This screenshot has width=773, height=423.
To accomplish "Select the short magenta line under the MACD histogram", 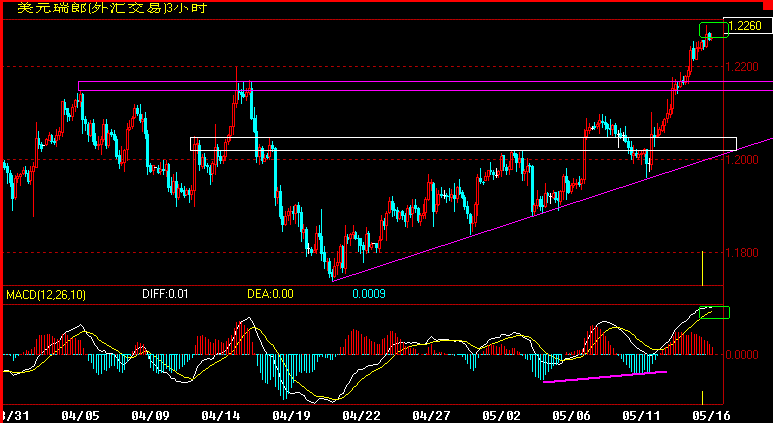I will [605, 377].
